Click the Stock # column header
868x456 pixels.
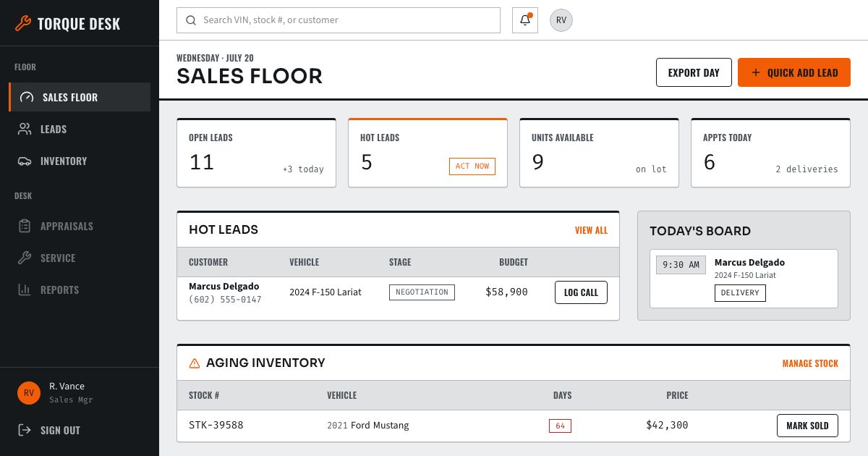tap(204, 395)
